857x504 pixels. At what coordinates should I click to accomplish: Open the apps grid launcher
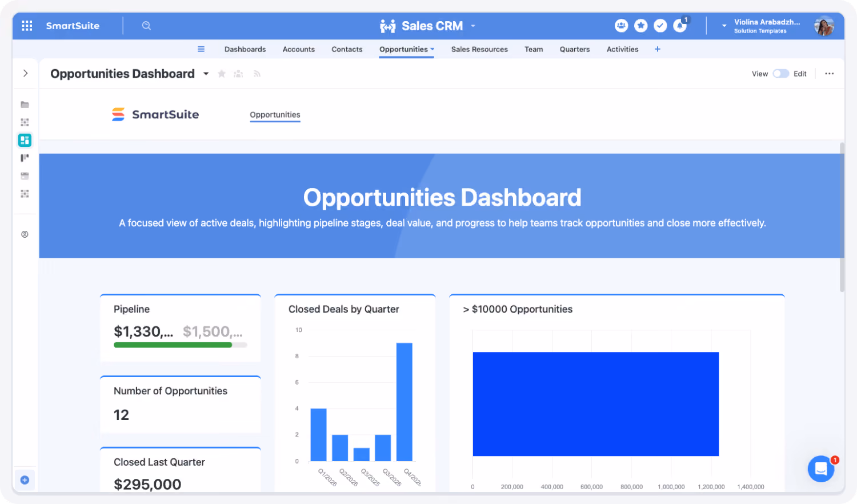click(27, 26)
